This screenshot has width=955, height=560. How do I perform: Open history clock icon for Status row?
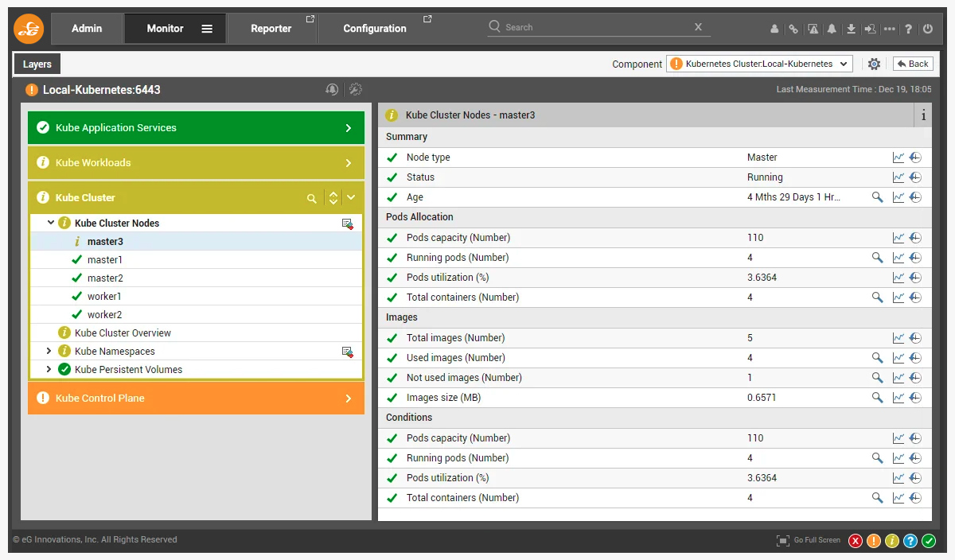click(x=915, y=177)
